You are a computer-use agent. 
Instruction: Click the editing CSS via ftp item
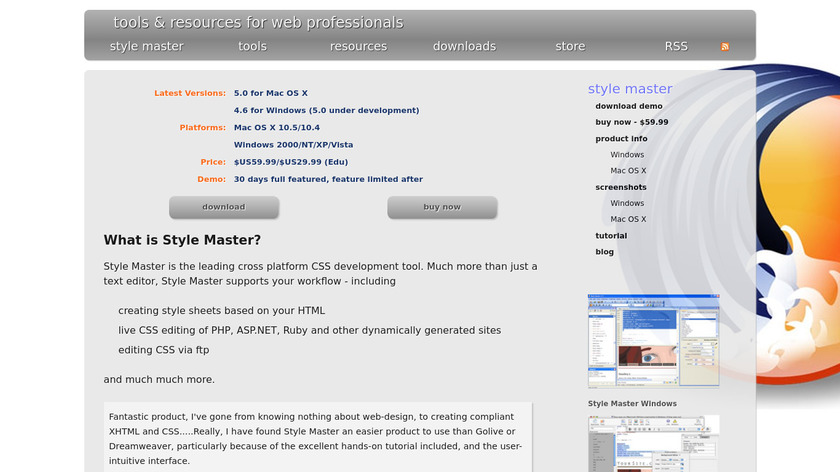(163, 350)
